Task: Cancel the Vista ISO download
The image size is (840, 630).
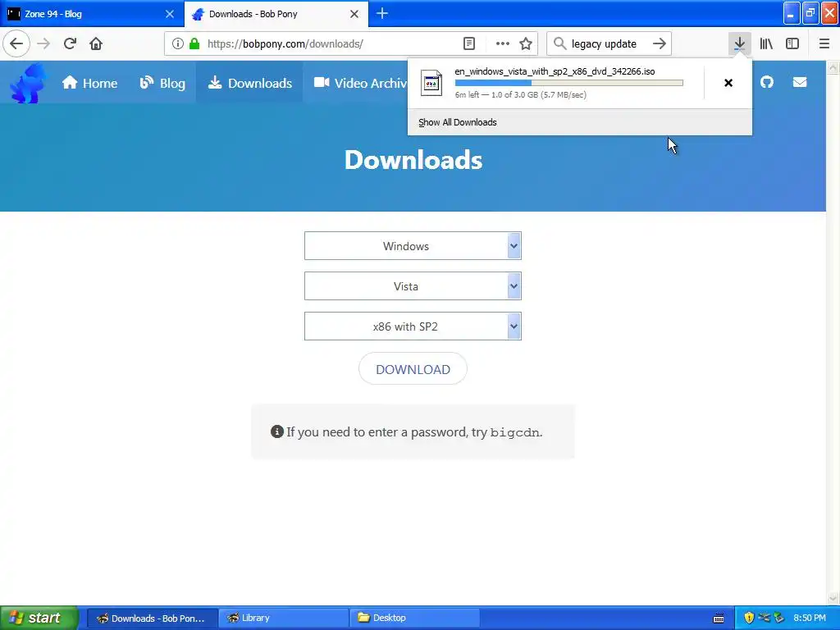Action: pos(728,83)
